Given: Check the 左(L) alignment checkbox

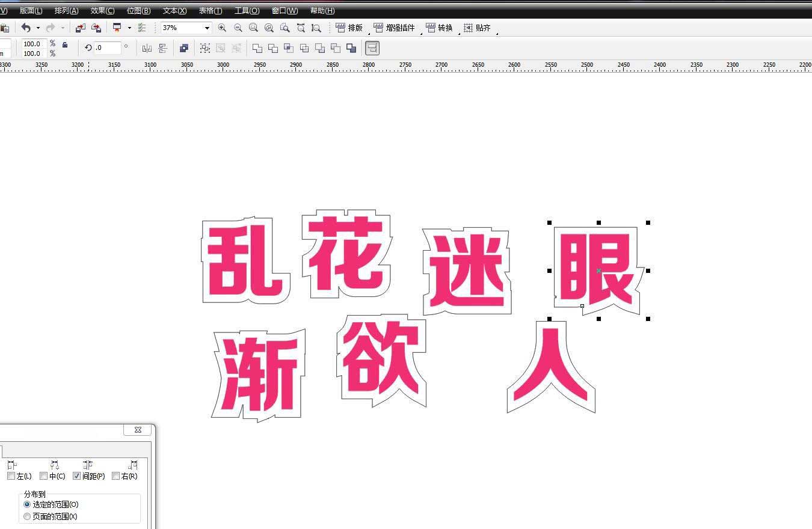Looking at the screenshot, I should tap(11, 475).
